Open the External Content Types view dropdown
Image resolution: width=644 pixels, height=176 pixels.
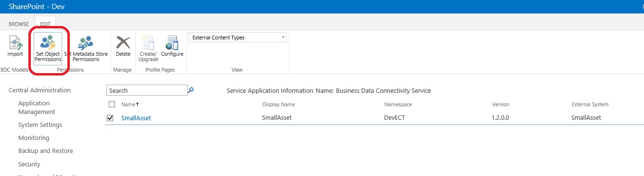coord(238,38)
